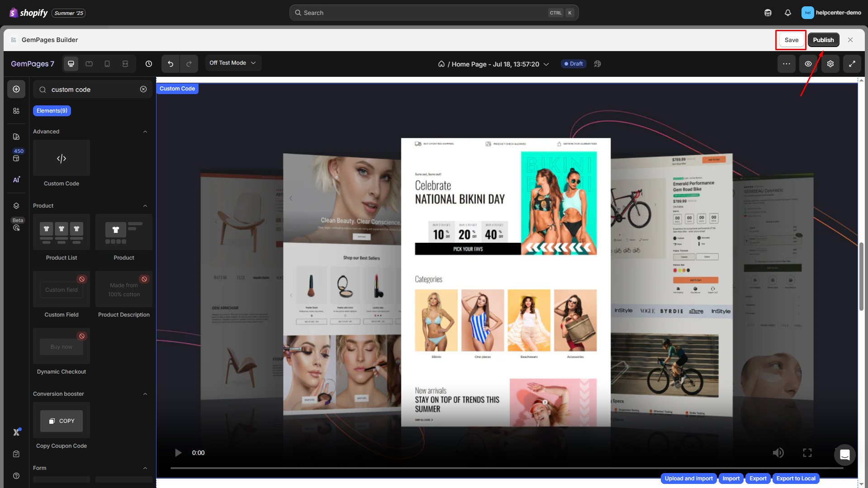Save the page
The height and width of the screenshot is (488, 868).
click(791, 40)
